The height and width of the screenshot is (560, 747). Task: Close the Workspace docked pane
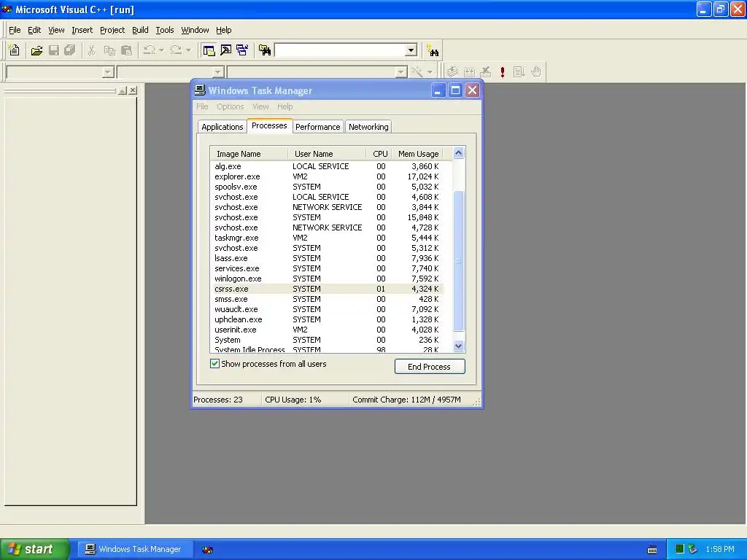pyautogui.click(x=133, y=90)
